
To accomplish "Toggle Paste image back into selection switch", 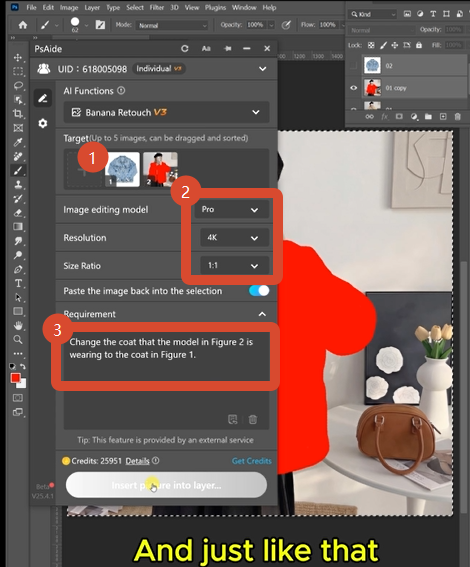I will click(259, 291).
